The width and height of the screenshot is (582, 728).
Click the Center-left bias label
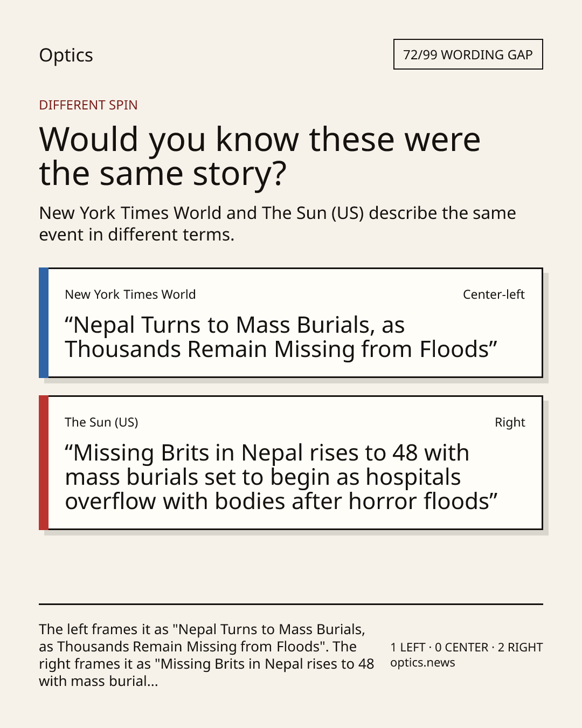[x=494, y=294]
